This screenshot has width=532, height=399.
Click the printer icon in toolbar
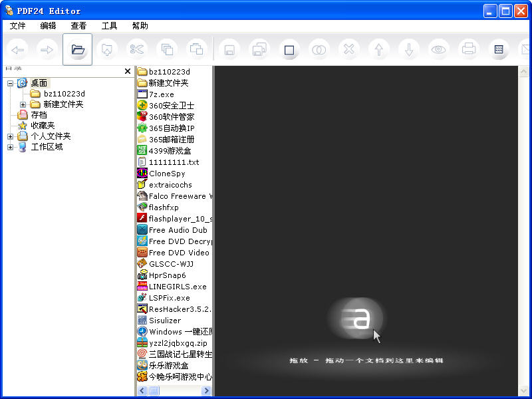pos(469,49)
